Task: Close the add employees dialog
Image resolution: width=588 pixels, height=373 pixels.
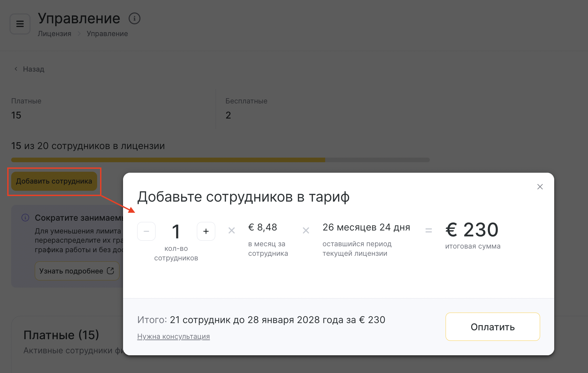Action: 540,187
